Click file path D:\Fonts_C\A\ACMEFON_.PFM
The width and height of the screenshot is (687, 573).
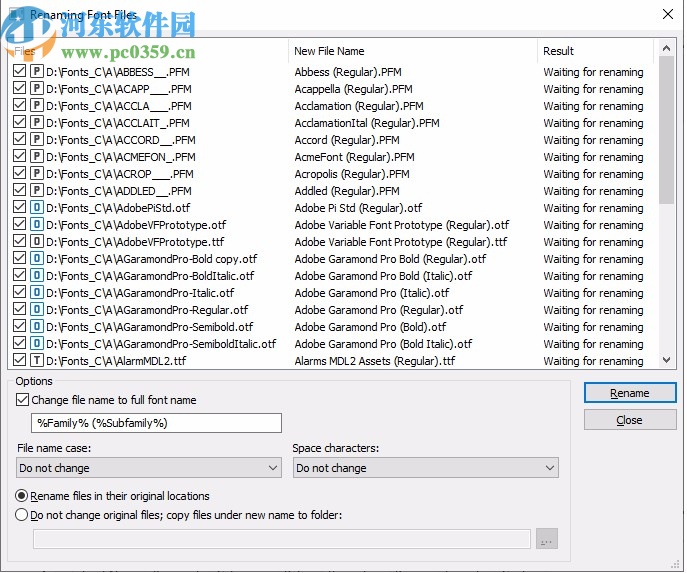121,157
